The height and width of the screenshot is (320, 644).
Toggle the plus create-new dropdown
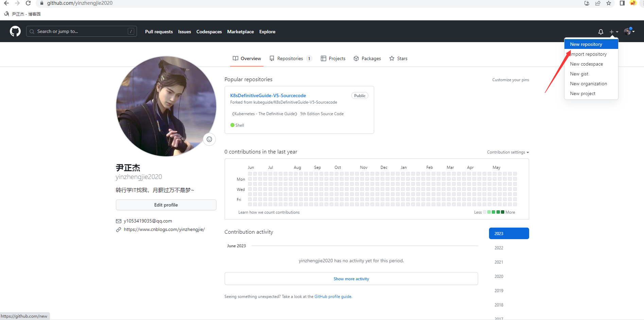pos(613,32)
